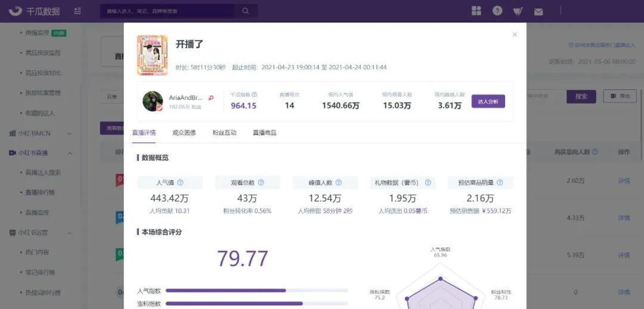
Task: Click the help icon next to 千瓜指数
Action: (x=254, y=94)
